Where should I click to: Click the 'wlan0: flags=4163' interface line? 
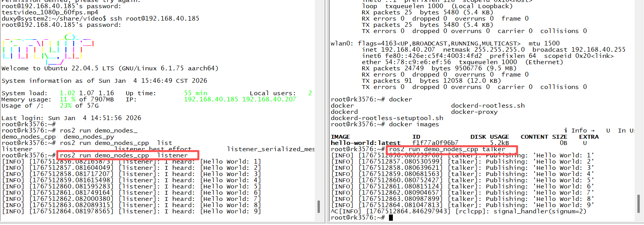(x=445, y=44)
